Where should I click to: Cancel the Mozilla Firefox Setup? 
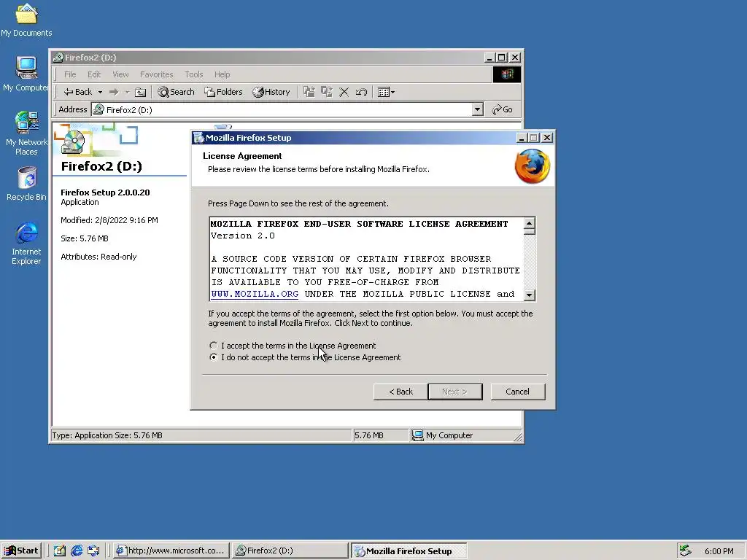(517, 392)
